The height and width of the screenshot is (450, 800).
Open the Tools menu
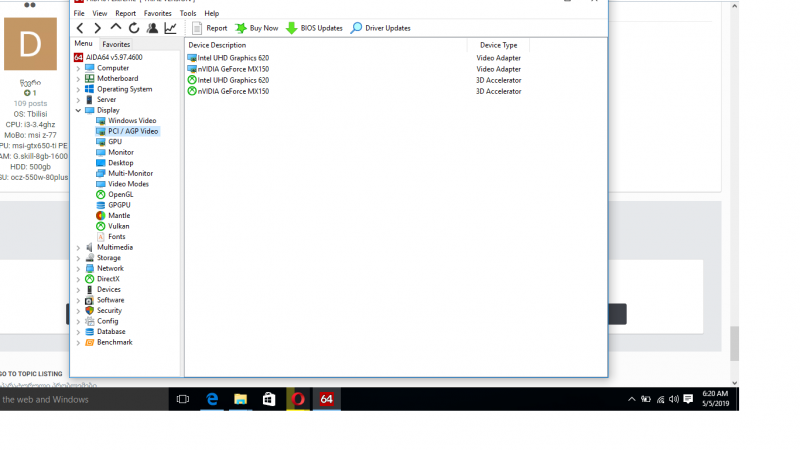tap(188, 13)
